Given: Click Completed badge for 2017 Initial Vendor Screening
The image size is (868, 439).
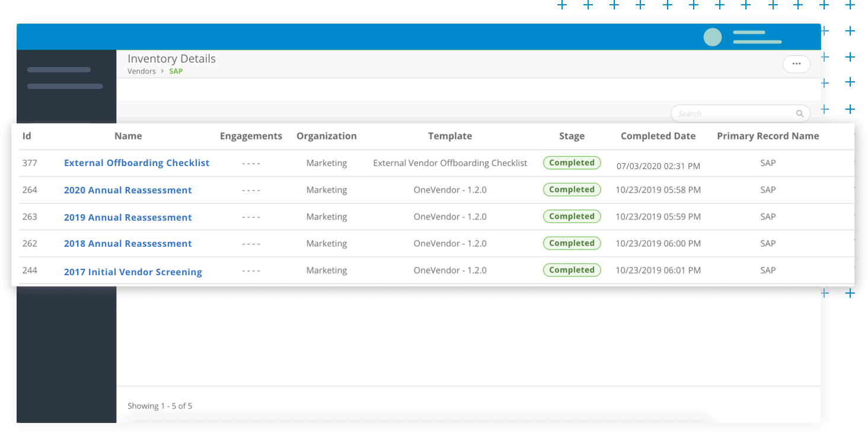Looking at the screenshot, I should pos(572,270).
